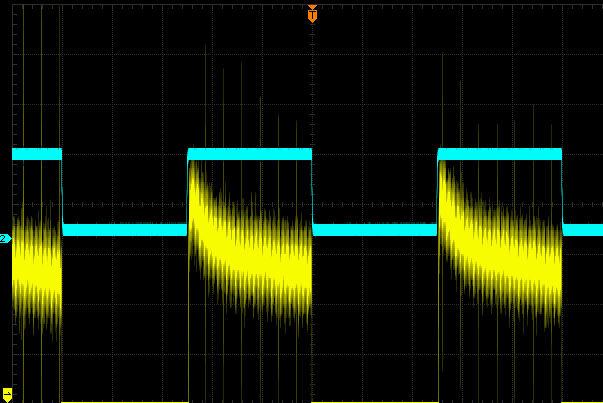Click yellow flat baseline between last two bursts
The width and height of the screenshot is (603, 403).
pyautogui.click(x=375, y=401)
